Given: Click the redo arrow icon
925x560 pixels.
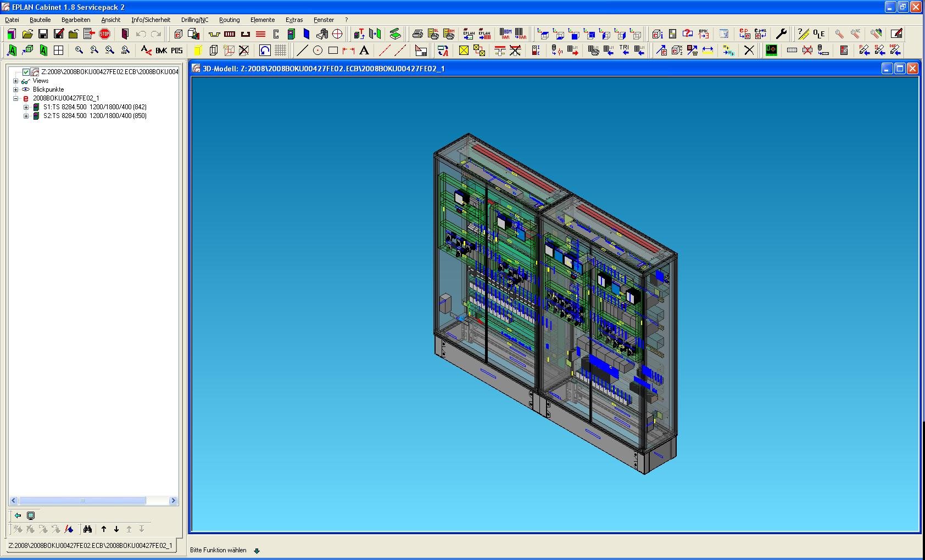Looking at the screenshot, I should (x=156, y=34).
